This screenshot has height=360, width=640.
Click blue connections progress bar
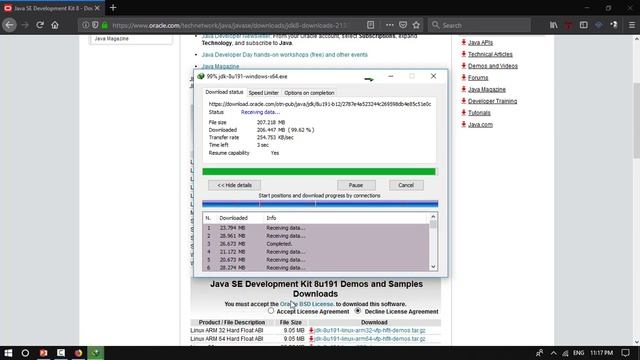[320, 203]
